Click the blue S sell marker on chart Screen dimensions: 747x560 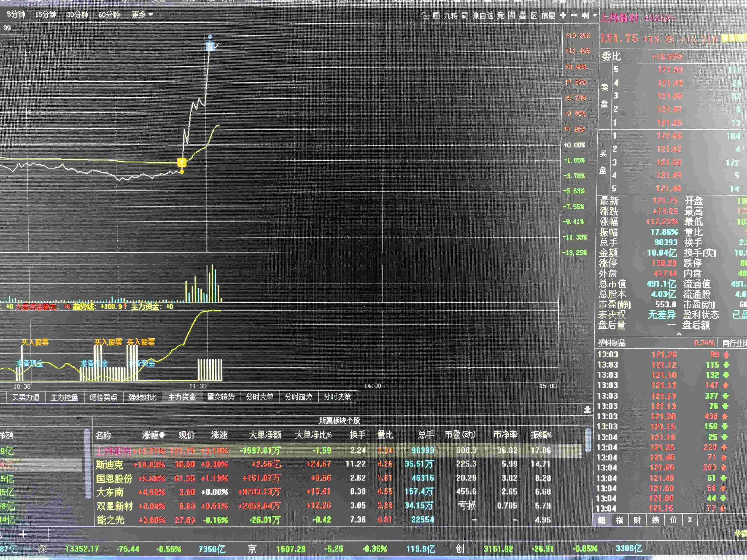[210, 46]
